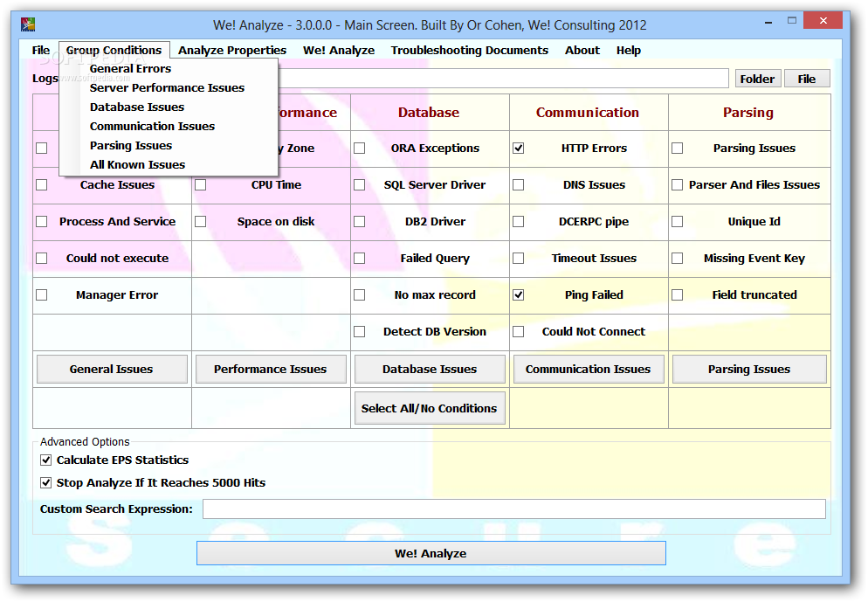Enable the Detect DB Version checkbox
The image size is (868, 602).
(x=359, y=332)
